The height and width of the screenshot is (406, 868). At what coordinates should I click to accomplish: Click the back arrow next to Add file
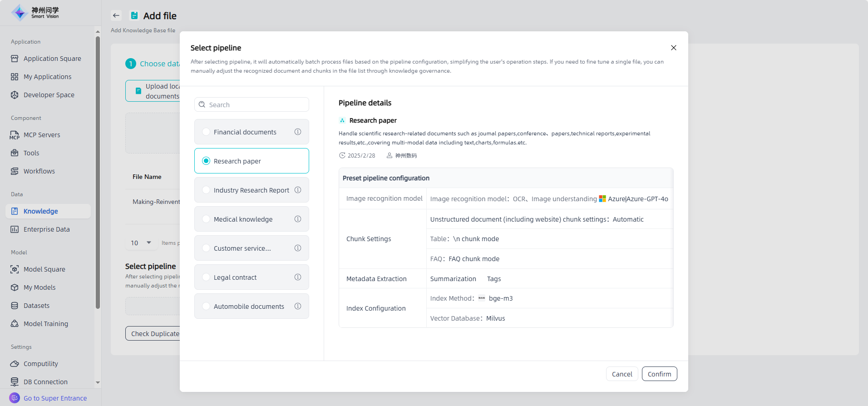click(116, 15)
